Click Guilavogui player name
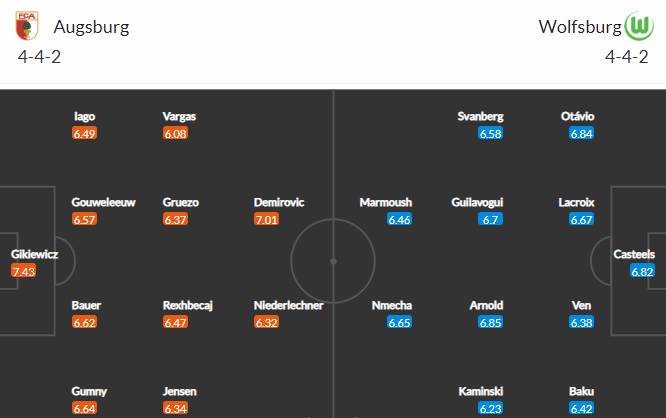Screen dimensions: 666x418 click(x=477, y=202)
